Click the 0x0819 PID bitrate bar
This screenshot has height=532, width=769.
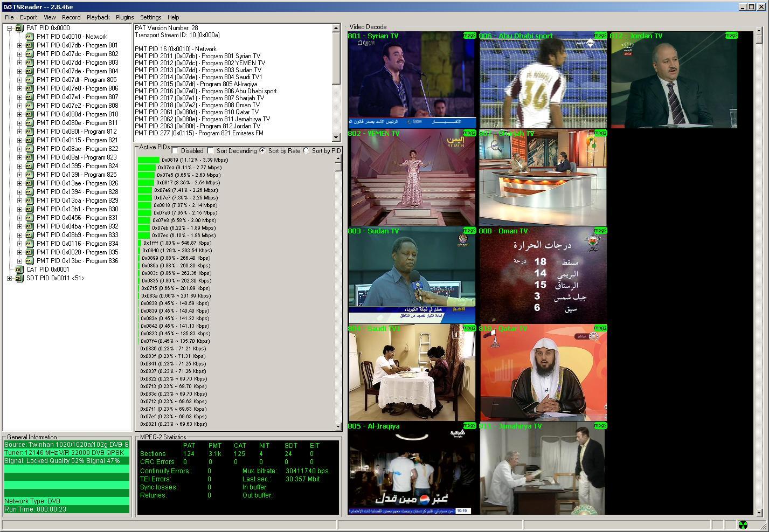tap(149, 160)
